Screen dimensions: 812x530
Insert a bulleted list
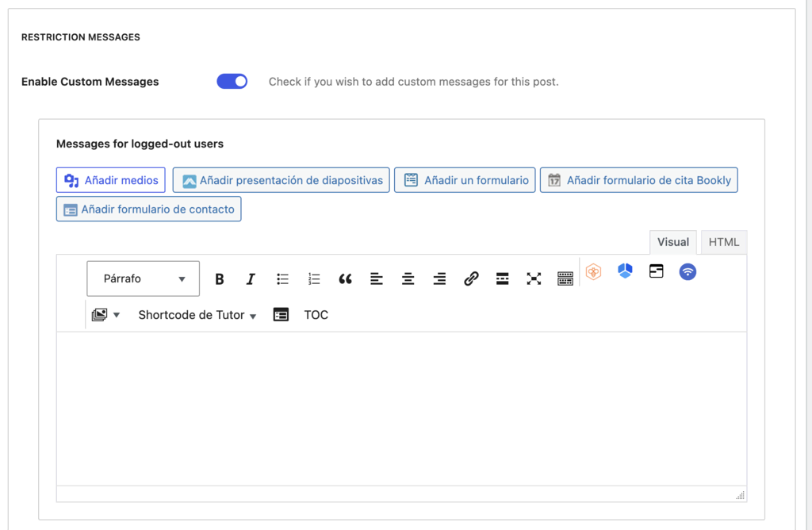tap(282, 278)
